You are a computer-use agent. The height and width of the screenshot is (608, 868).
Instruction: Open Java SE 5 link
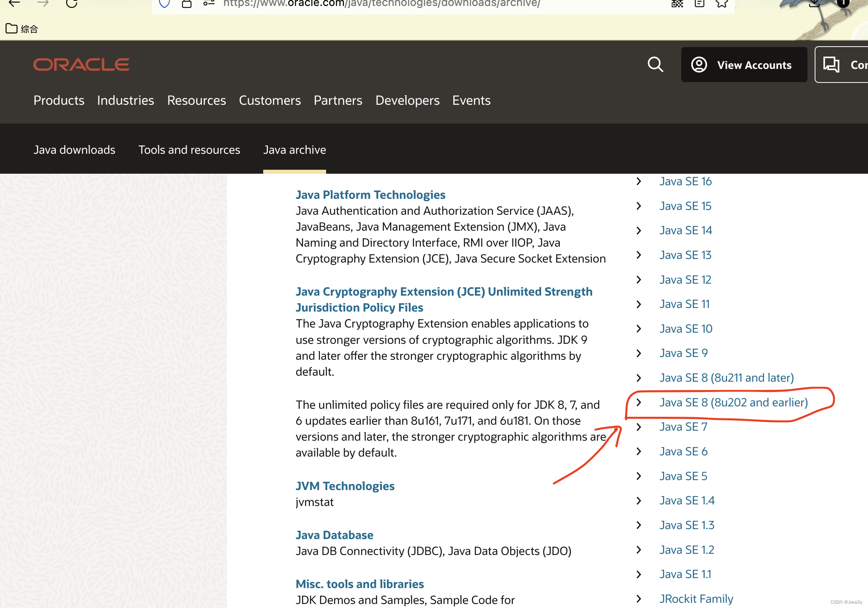tap(683, 476)
